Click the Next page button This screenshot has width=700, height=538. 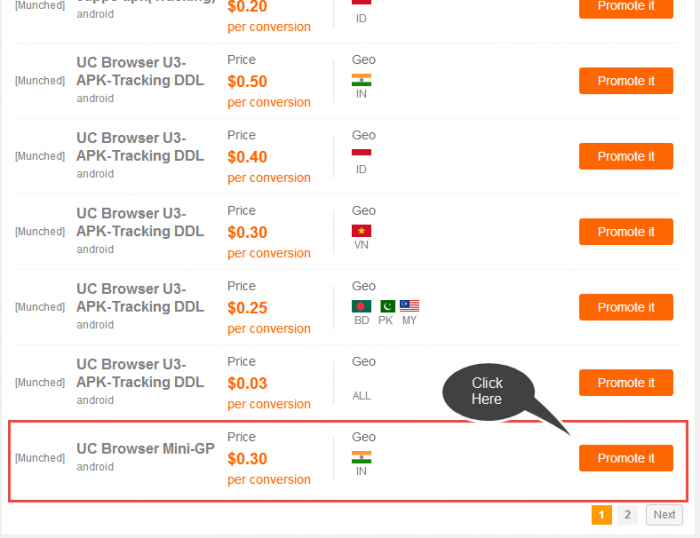664,515
